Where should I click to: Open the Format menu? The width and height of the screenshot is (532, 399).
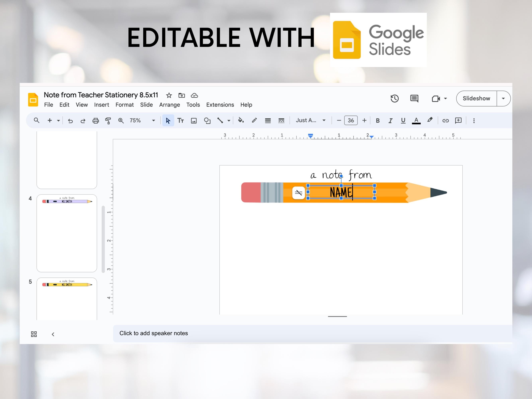[125, 105]
